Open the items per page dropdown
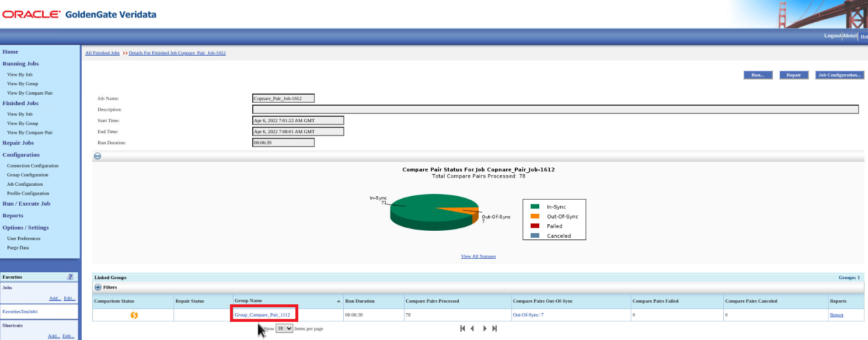Image resolution: width=868 pixels, height=340 pixels. click(x=283, y=328)
